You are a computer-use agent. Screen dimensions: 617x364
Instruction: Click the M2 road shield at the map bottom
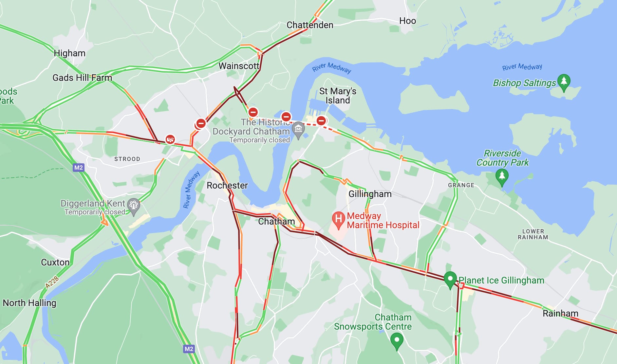tap(189, 349)
